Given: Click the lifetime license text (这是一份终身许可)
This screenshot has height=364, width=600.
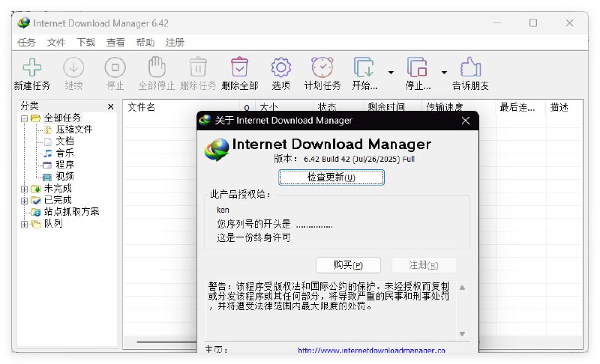Looking at the screenshot, I should 253,237.
